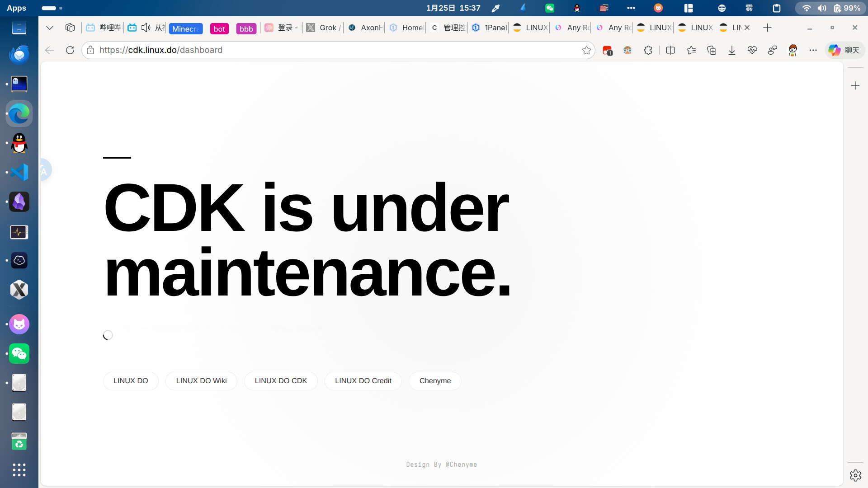Switch to the 管理控 tab
The width and height of the screenshot is (868, 488).
pyautogui.click(x=448, y=28)
